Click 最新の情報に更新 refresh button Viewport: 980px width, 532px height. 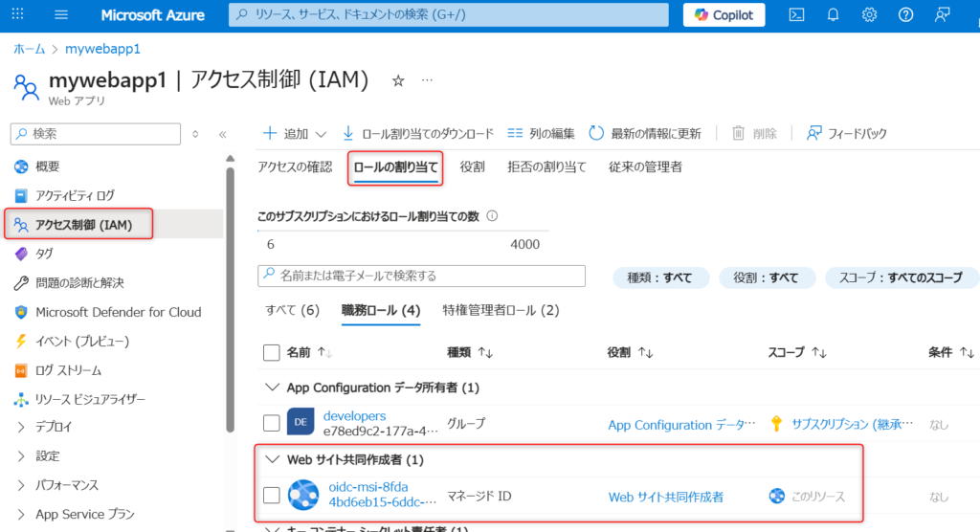coord(645,133)
